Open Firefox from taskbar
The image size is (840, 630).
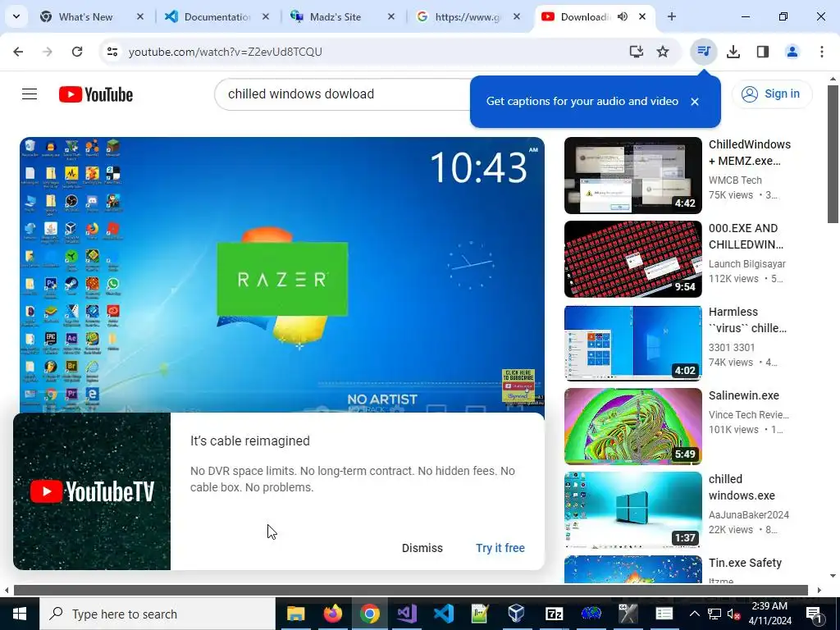point(333,614)
